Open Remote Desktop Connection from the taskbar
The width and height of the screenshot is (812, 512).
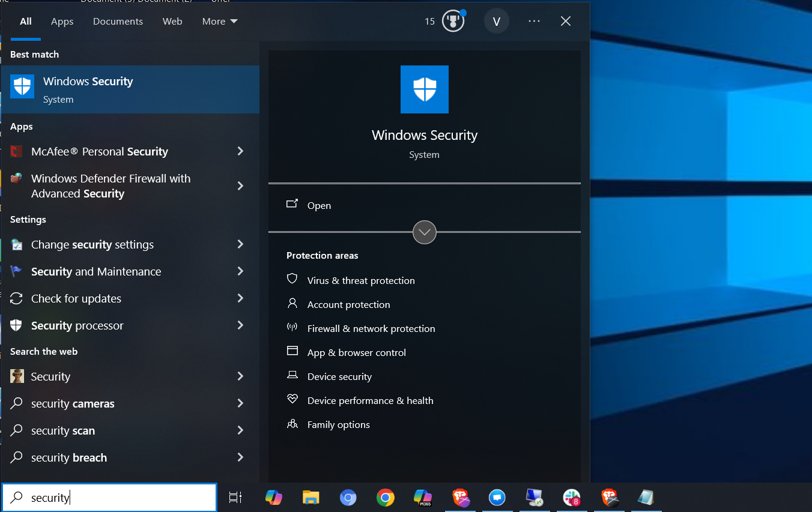pyautogui.click(x=534, y=498)
